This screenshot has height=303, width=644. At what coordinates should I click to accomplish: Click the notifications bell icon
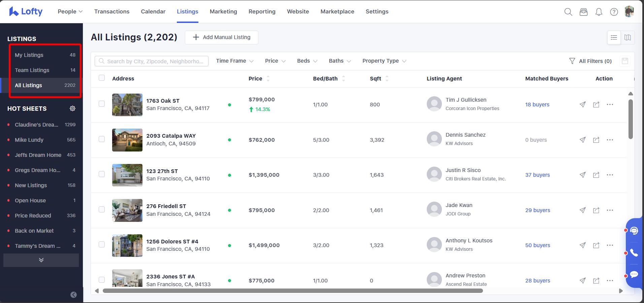click(599, 12)
